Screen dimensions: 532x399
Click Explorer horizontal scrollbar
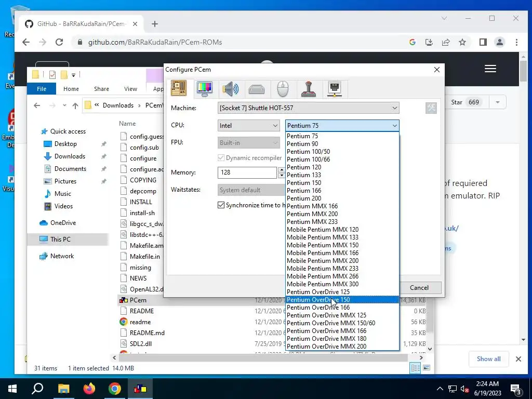263,357
